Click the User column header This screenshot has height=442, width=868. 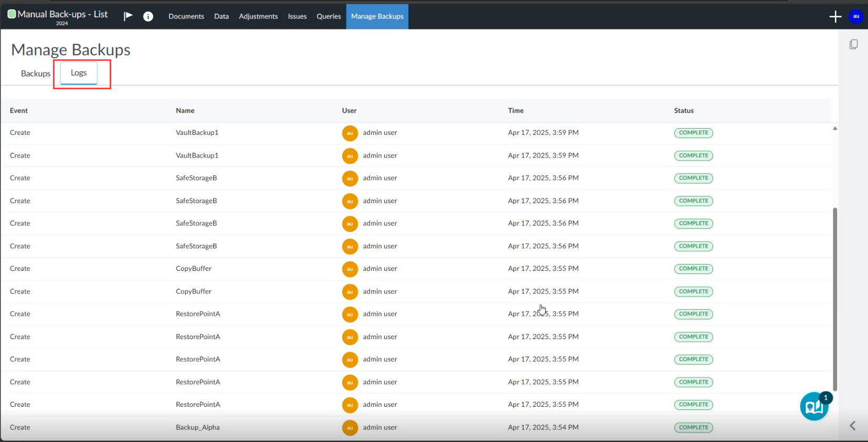click(x=350, y=111)
